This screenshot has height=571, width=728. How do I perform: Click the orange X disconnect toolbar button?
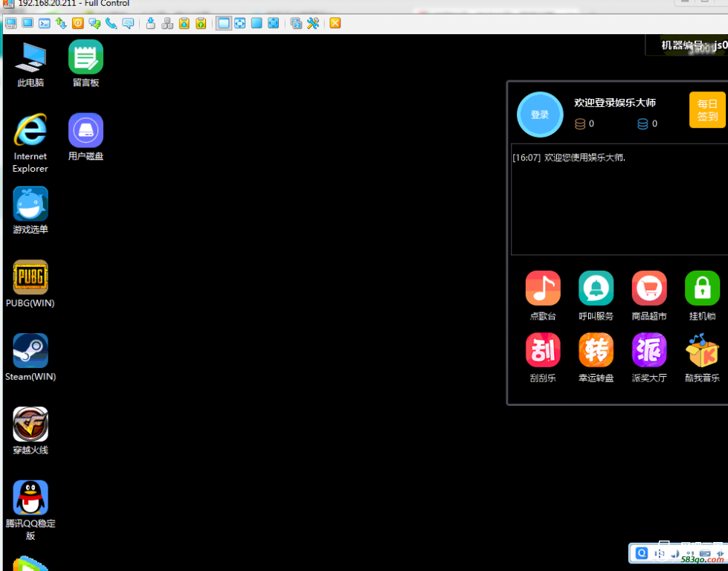click(x=335, y=23)
